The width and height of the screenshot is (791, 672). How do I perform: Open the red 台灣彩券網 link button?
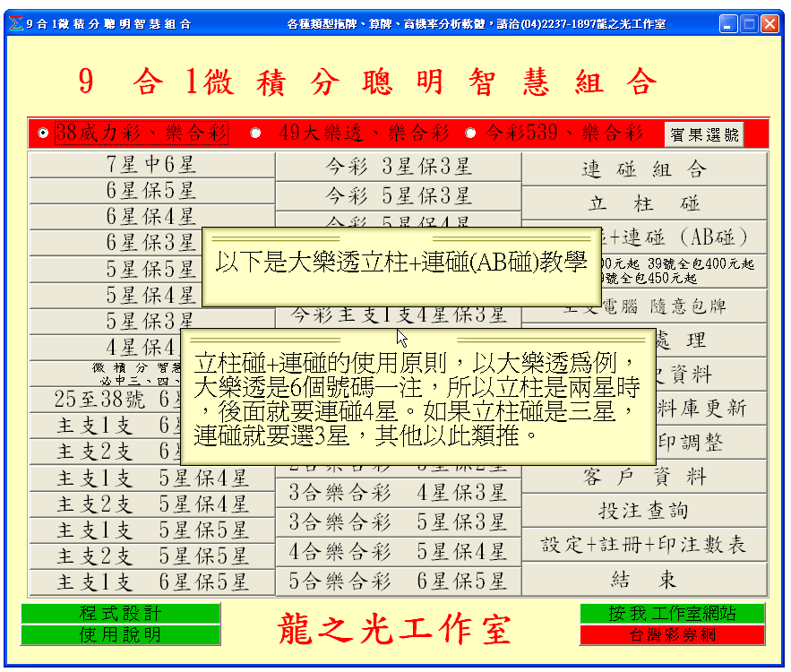(673, 635)
